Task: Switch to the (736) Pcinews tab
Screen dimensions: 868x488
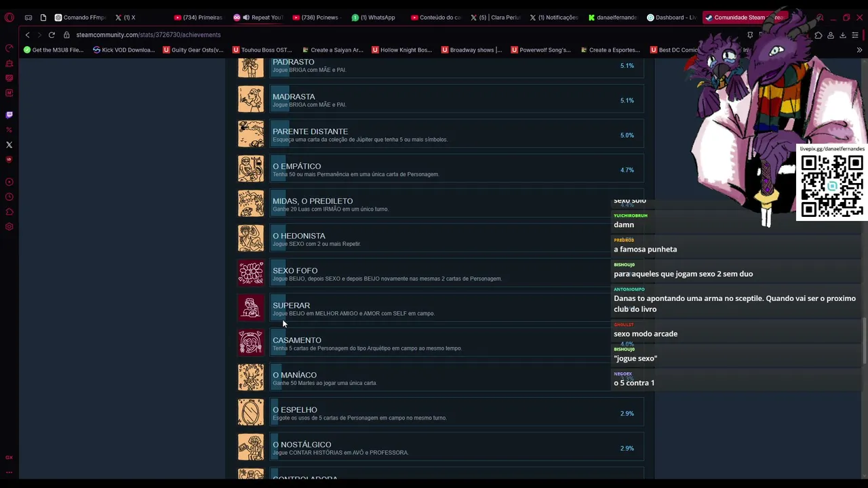Action: click(x=315, y=18)
